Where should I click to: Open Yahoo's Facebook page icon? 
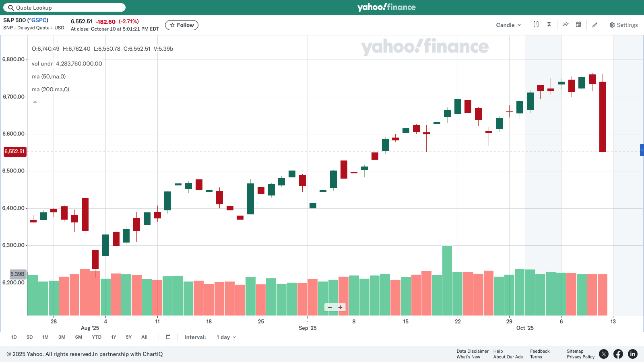pos(618,354)
